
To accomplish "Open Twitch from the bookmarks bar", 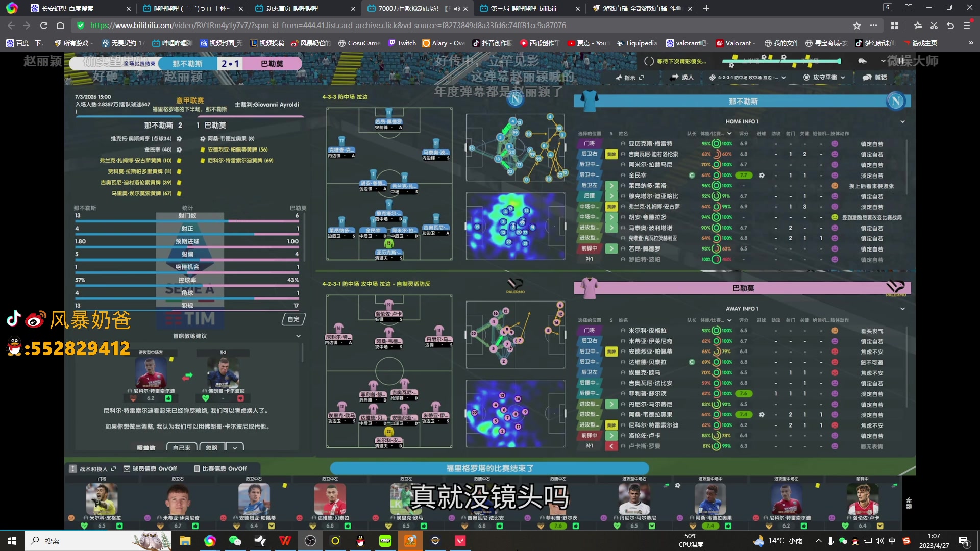I will (x=402, y=43).
